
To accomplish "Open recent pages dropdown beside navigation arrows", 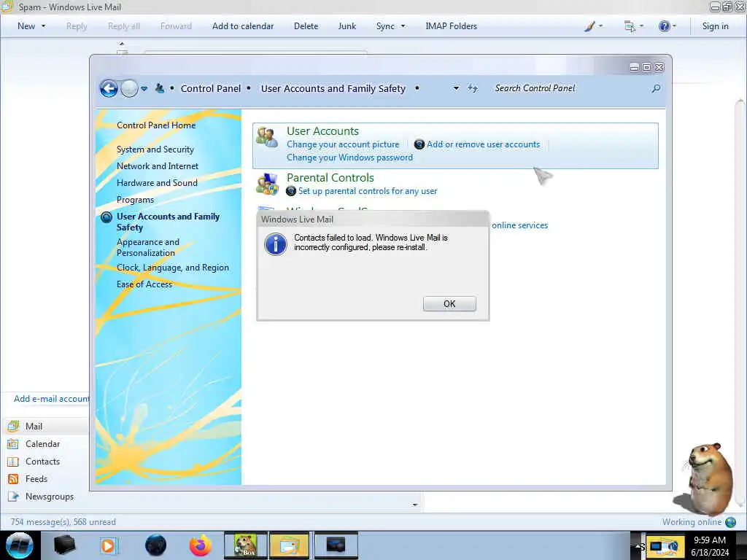I will 144,88.
